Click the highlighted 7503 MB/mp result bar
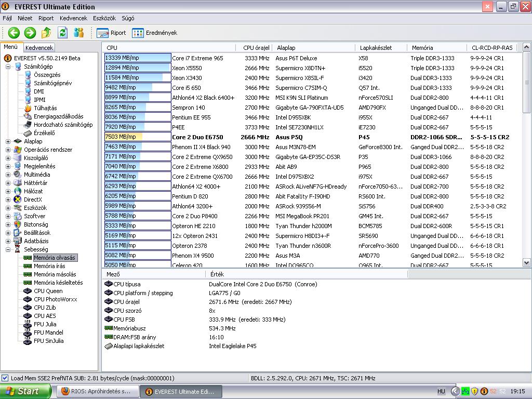Viewport: 532px width, 399px height. (137, 137)
